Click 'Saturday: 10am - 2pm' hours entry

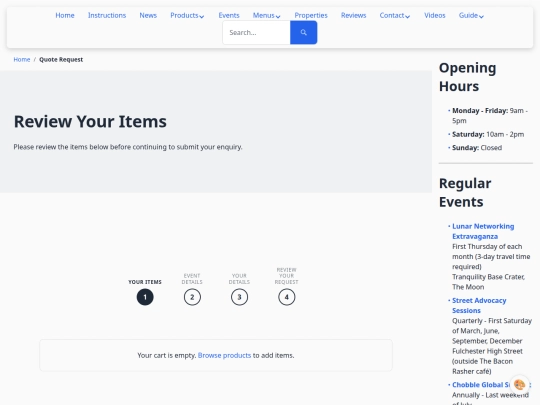coord(488,134)
